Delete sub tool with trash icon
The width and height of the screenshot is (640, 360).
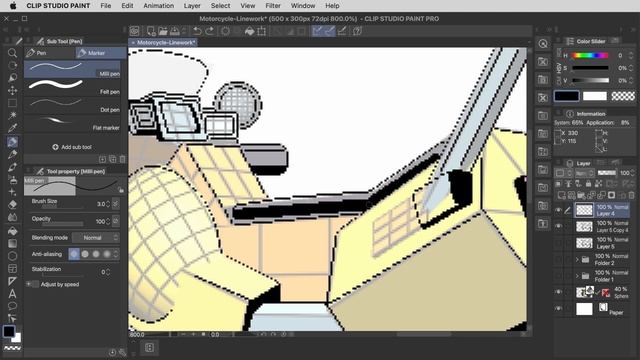coord(122,159)
